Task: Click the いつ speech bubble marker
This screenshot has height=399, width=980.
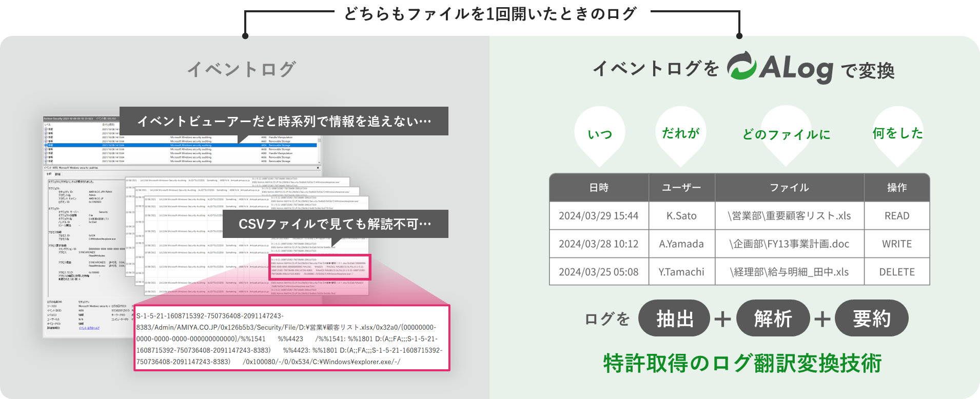Action: (x=600, y=134)
